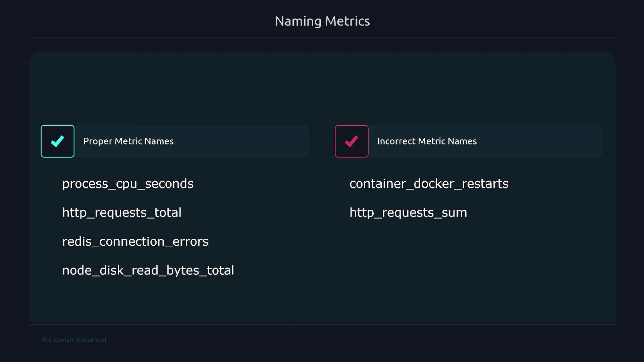Click the Proper Metric Names heading
Viewport: 644px width, 362px height.
click(128, 141)
